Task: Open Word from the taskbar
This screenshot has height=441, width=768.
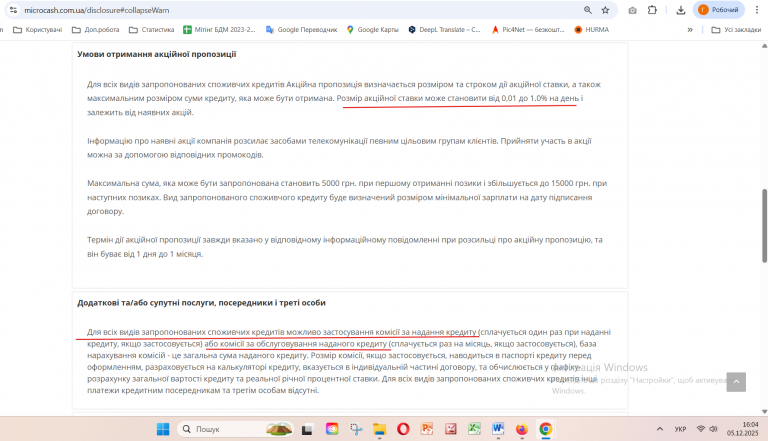Action: click(498, 429)
